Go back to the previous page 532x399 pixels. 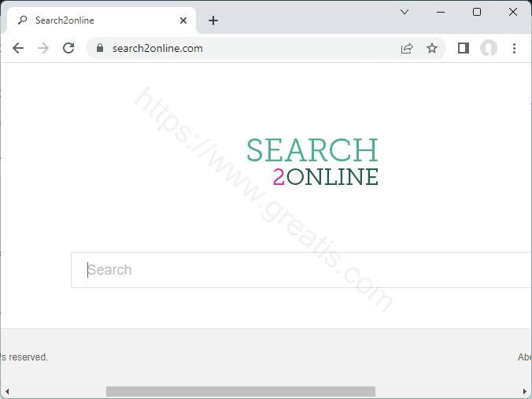[18, 48]
